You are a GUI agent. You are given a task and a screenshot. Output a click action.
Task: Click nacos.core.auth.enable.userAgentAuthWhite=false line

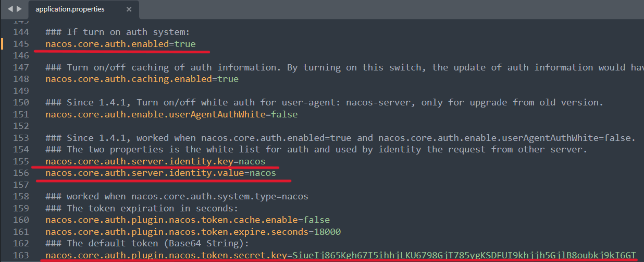(x=171, y=114)
